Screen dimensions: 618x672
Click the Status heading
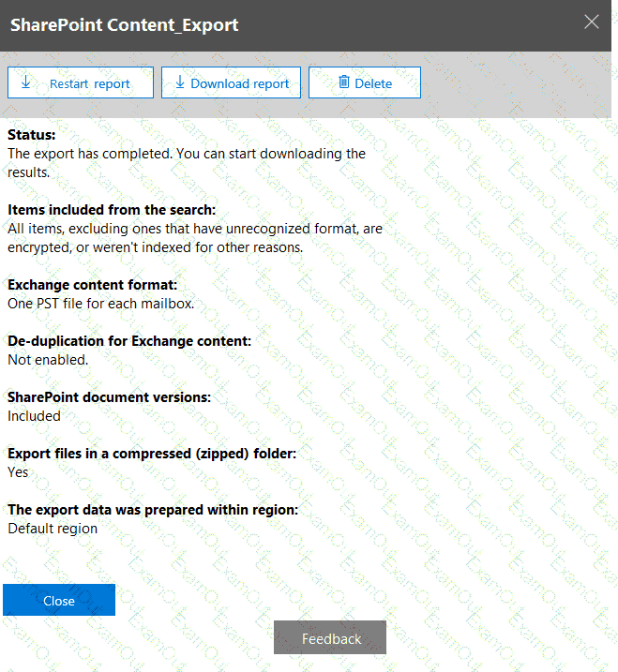pos(32,135)
